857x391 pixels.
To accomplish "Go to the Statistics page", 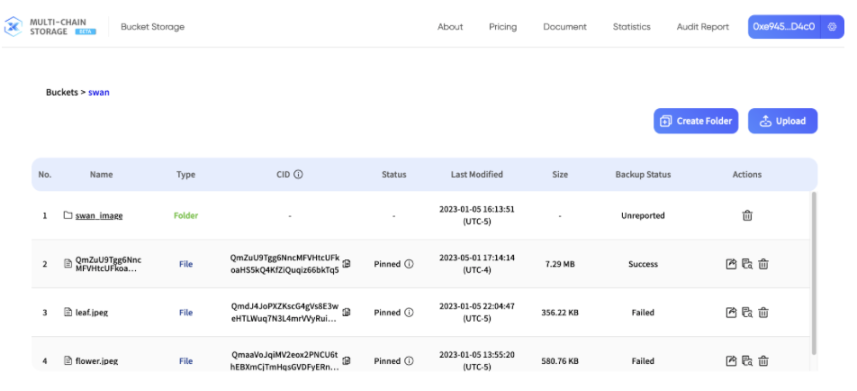I will click(x=632, y=27).
